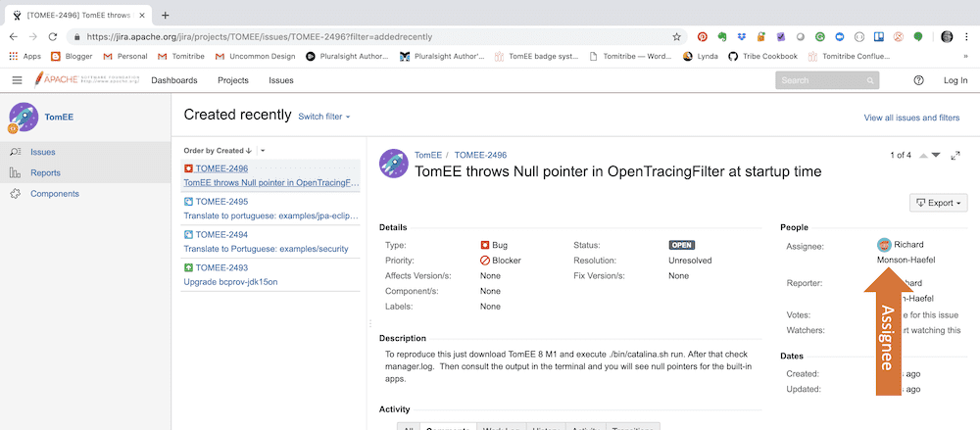Click the Evernote extension icon
This screenshot has height=430, width=980.
point(722,37)
